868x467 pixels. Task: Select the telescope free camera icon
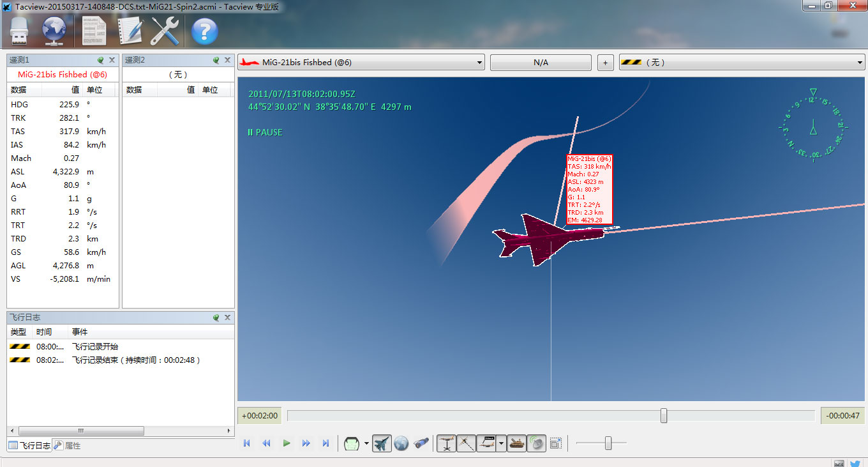click(x=421, y=443)
